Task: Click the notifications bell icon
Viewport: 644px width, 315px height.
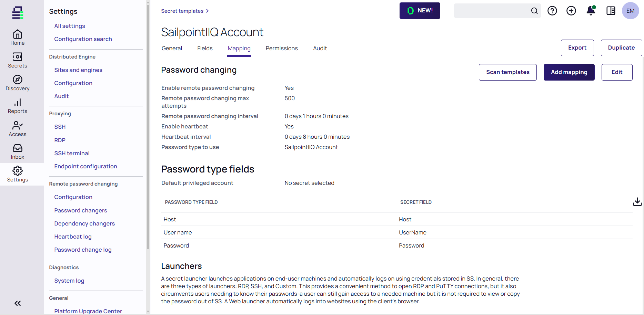Action: (591, 11)
